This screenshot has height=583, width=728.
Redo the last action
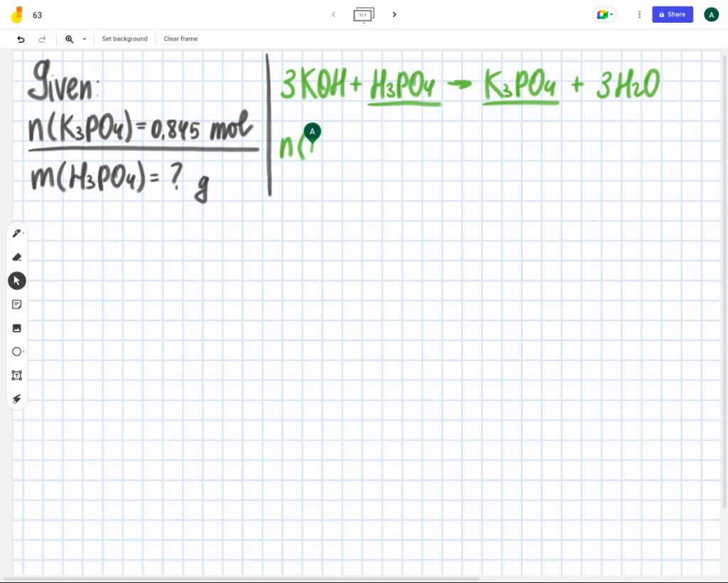click(41, 39)
